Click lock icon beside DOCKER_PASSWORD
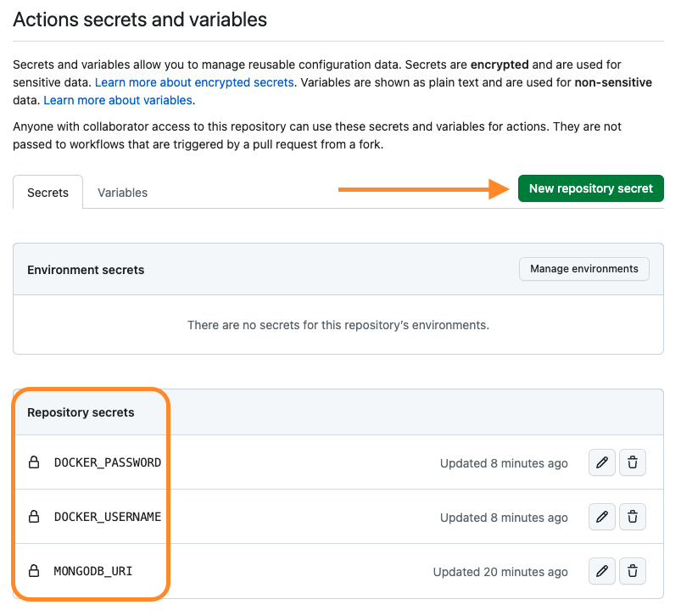Image resolution: width=681 pixels, height=616 pixels. pyautogui.click(x=35, y=463)
